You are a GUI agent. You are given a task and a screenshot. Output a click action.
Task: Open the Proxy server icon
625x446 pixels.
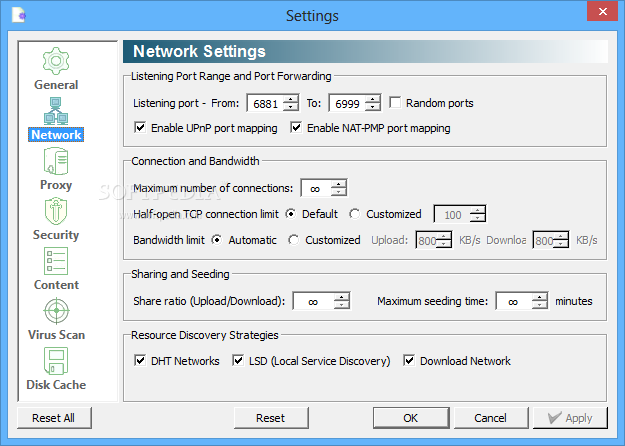click(x=56, y=161)
